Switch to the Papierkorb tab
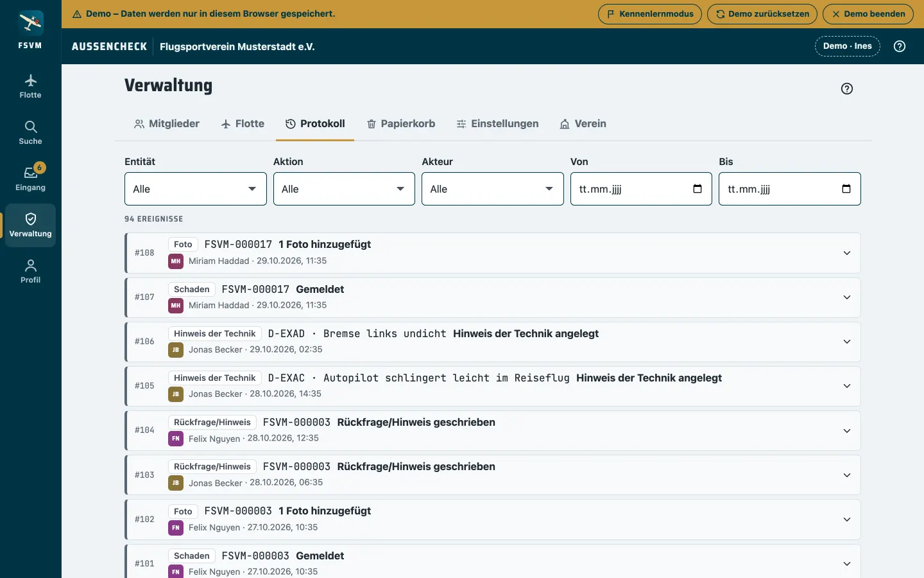The height and width of the screenshot is (578, 924). pos(401,124)
